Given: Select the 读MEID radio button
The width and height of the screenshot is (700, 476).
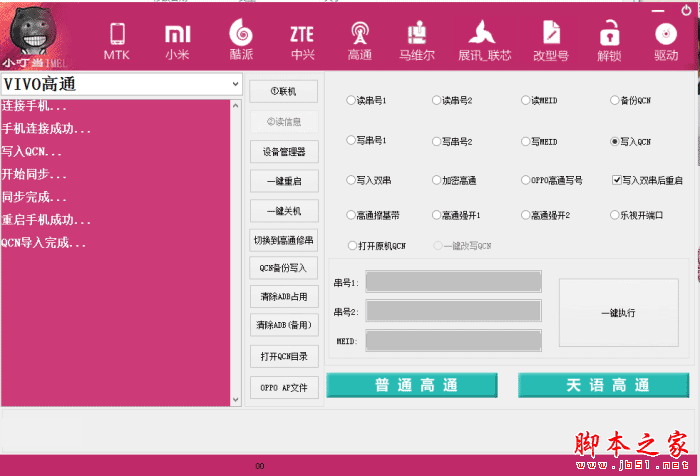Looking at the screenshot, I should [x=525, y=100].
